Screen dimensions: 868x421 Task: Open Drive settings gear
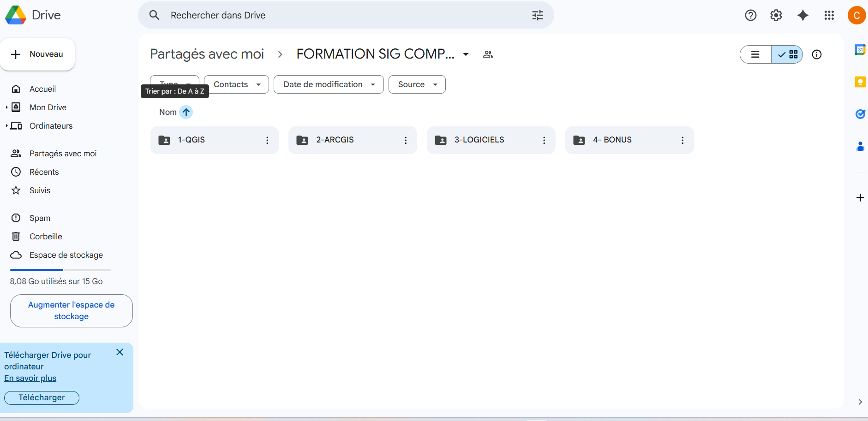(776, 15)
